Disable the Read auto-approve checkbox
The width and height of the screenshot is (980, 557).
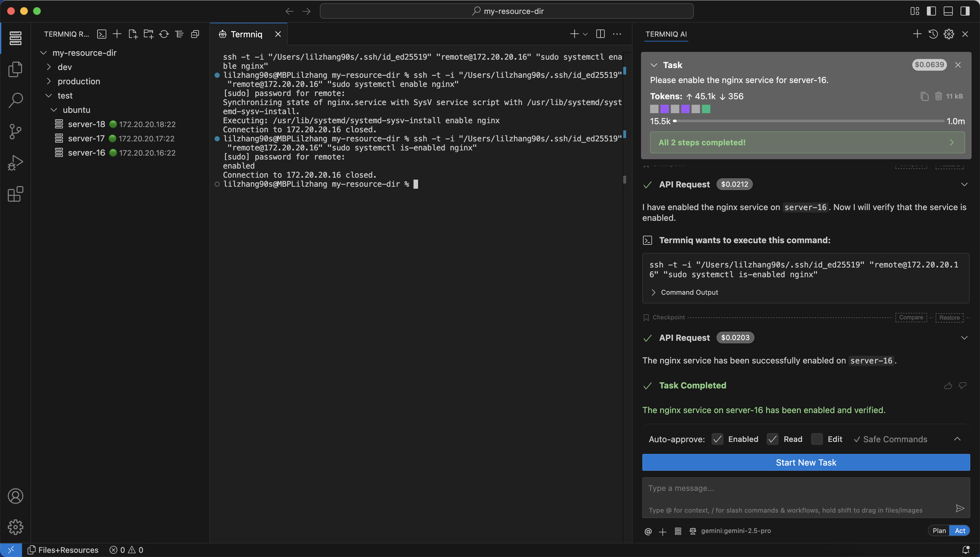click(x=772, y=439)
